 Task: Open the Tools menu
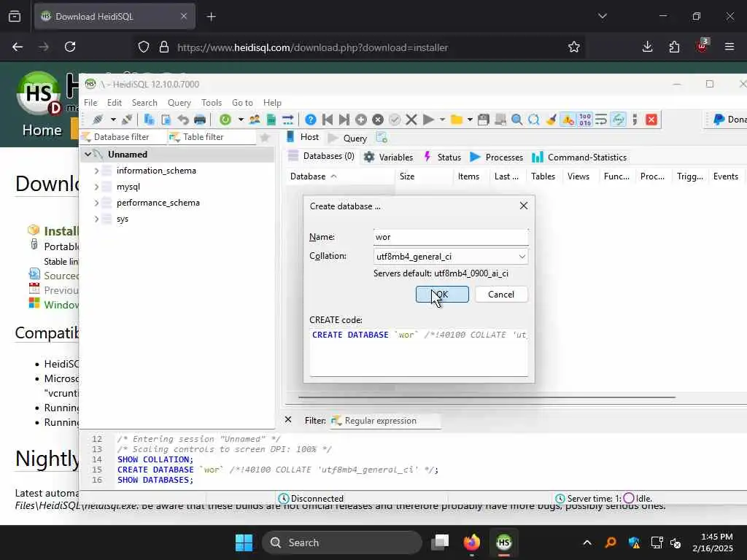tap(212, 103)
